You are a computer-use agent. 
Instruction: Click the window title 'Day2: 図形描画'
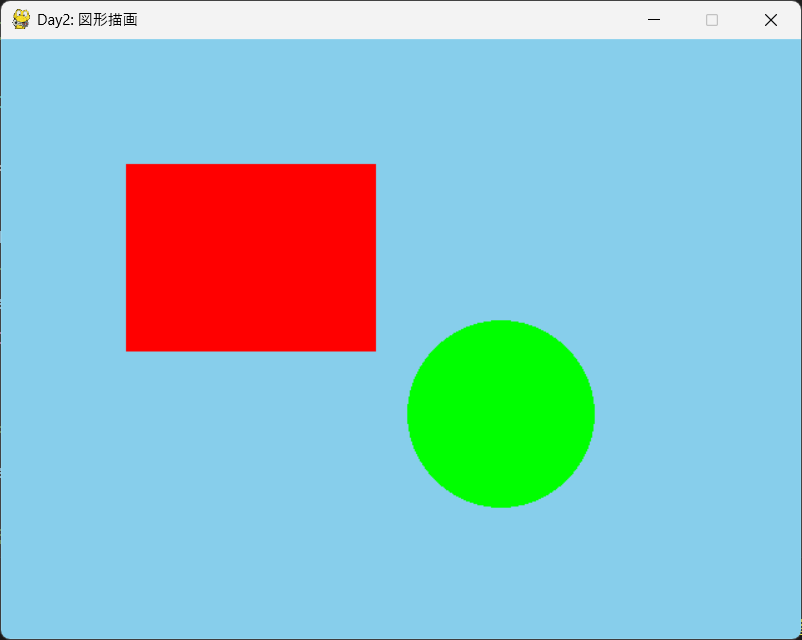(x=87, y=20)
